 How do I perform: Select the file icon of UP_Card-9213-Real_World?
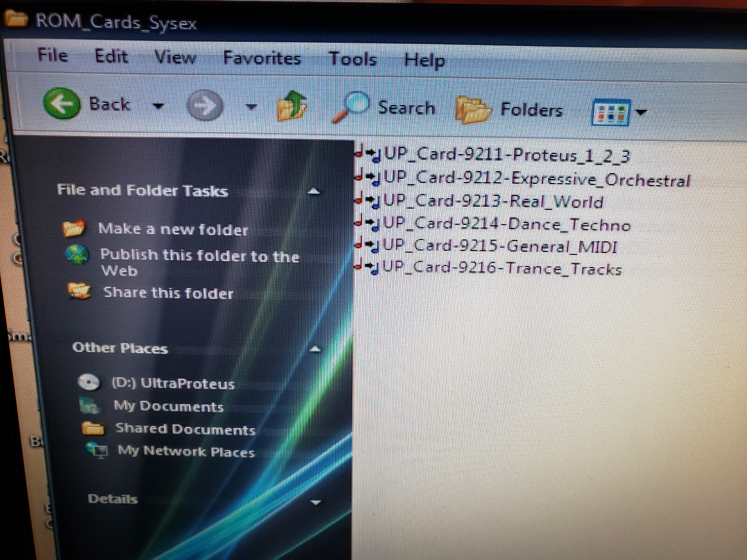(368, 200)
